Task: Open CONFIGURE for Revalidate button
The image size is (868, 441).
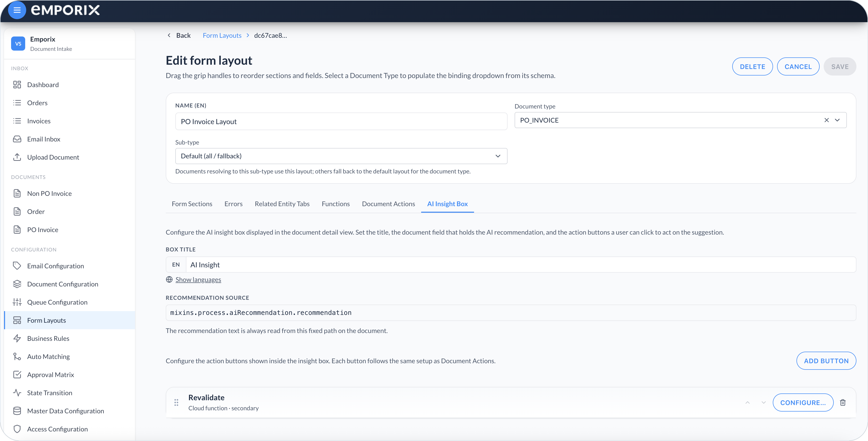Action: coord(803,403)
